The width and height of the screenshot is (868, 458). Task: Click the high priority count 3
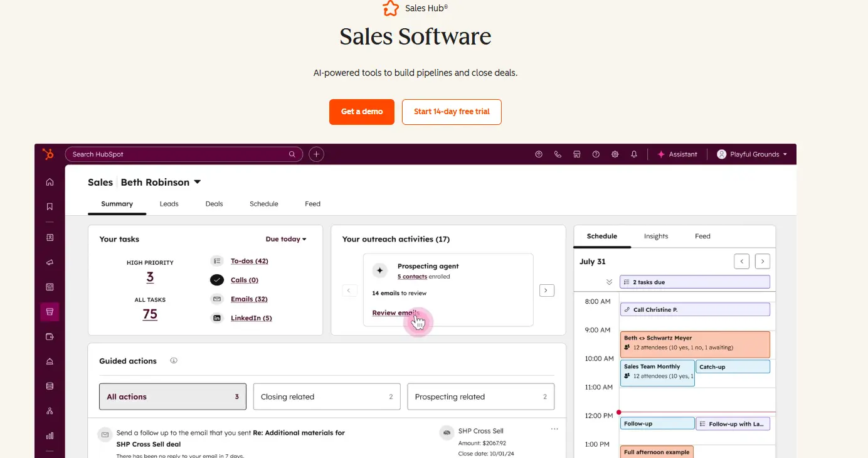click(x=150, y=277)
